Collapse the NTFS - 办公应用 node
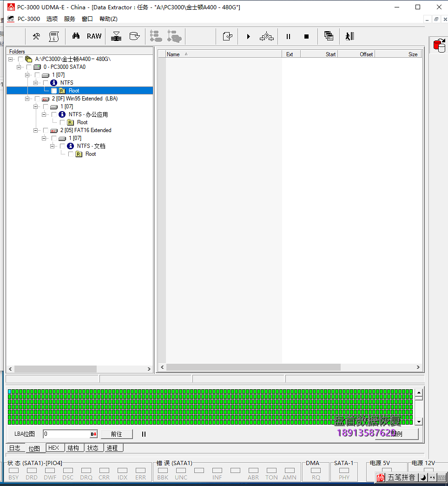 point(44,114)
